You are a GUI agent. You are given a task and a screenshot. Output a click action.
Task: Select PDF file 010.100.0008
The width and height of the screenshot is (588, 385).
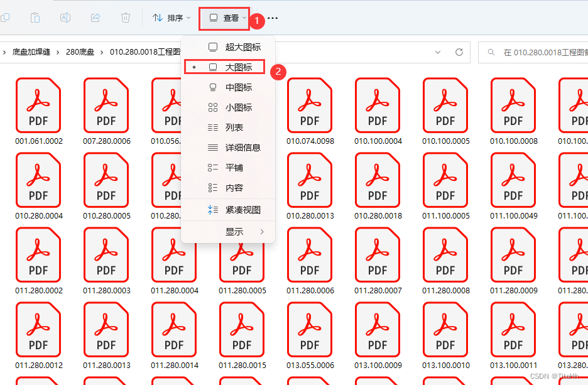click(514, 111)
